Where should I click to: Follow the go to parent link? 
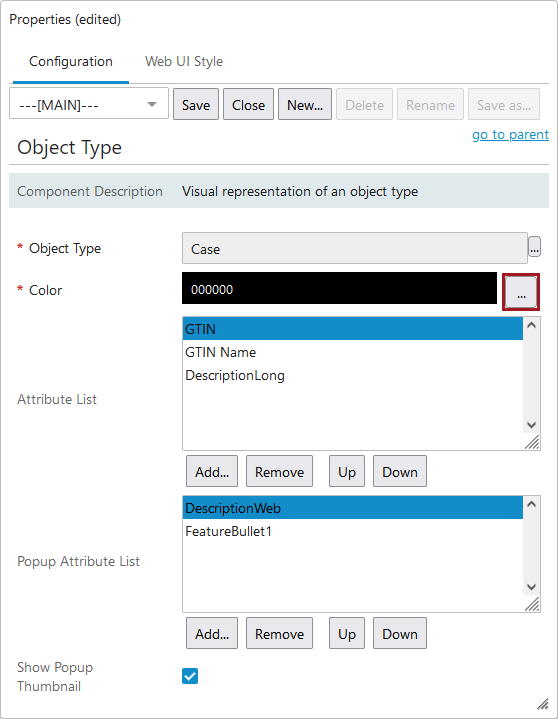click(510, 135)
